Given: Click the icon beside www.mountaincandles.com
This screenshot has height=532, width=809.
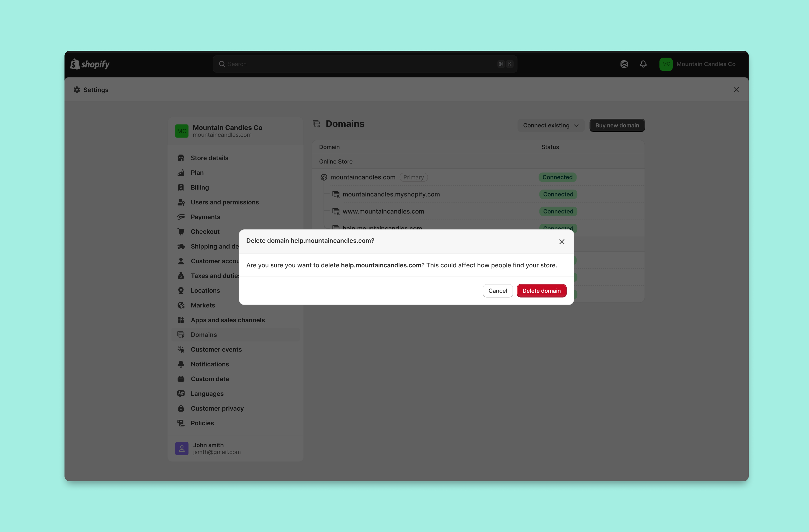Looking at the screenshot, I should tap(336, 211).
